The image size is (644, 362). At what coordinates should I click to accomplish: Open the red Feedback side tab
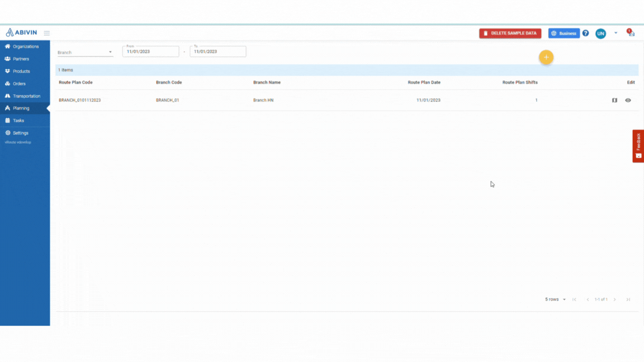(x=638, y=146)
